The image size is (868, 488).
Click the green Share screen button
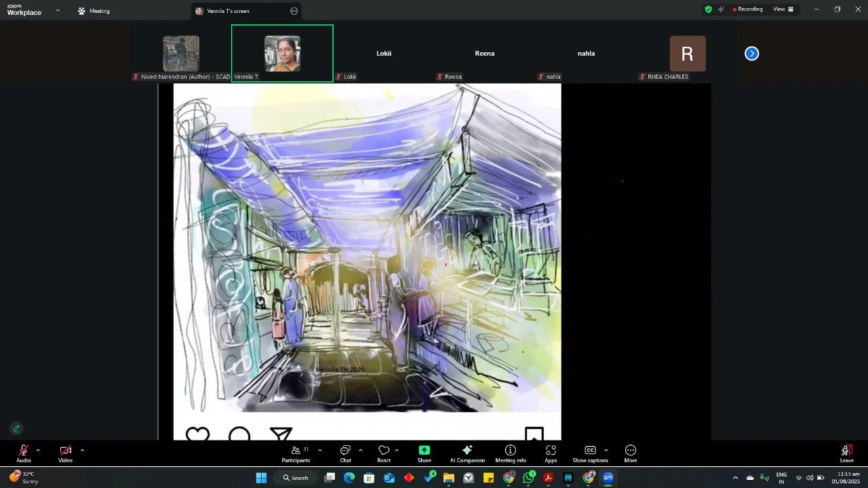coord(425,454)
